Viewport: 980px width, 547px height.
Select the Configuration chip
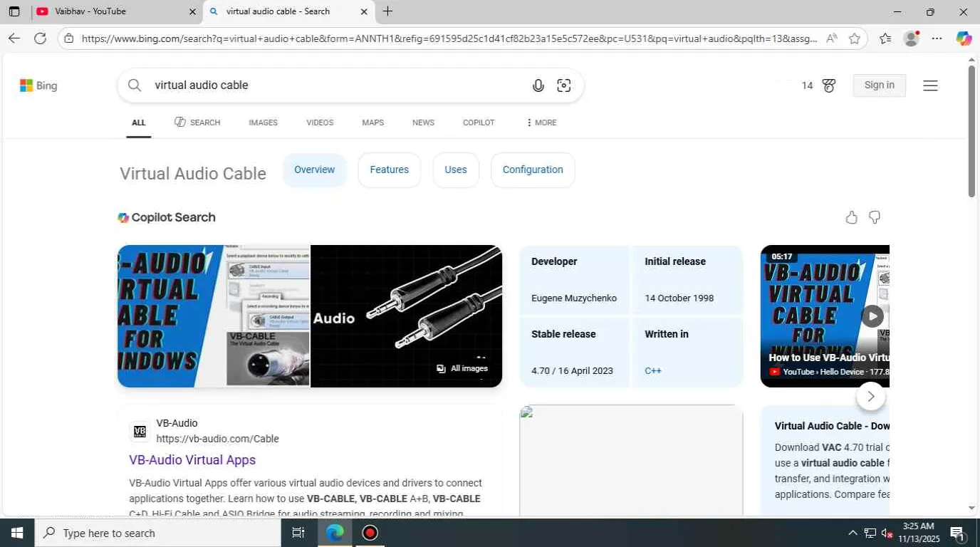533,170
